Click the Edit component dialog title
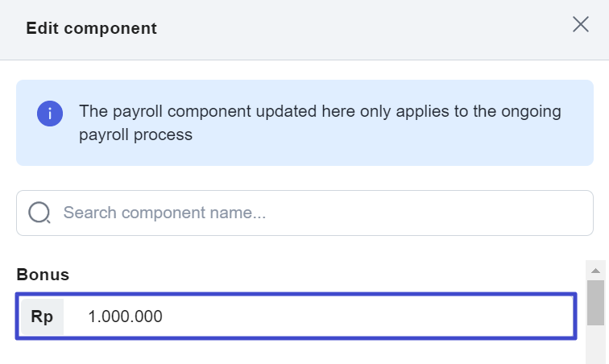This screenshot has width=609, height=364. click(x=91, y=28)
